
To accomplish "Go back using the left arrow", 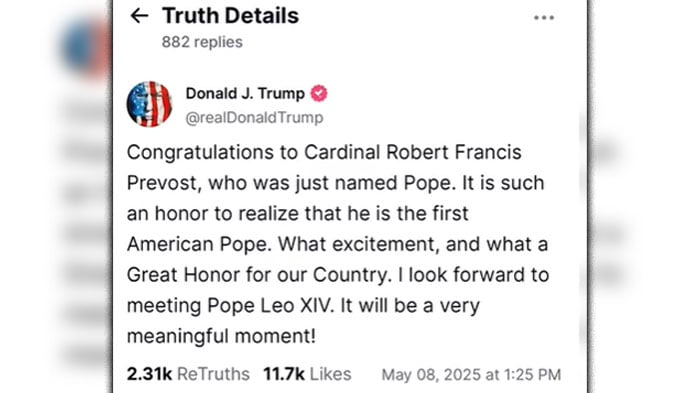I will [x=139, y=16].
